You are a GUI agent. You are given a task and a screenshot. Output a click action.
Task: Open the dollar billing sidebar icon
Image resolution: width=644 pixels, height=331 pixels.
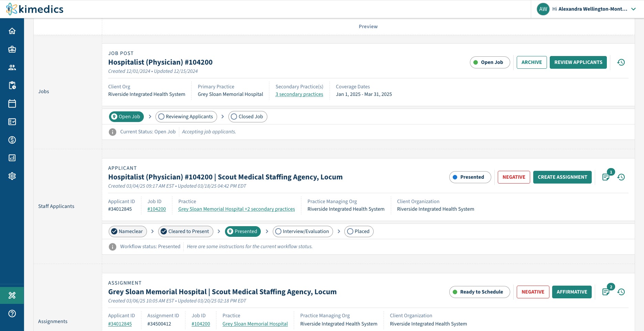coord(12,140)
